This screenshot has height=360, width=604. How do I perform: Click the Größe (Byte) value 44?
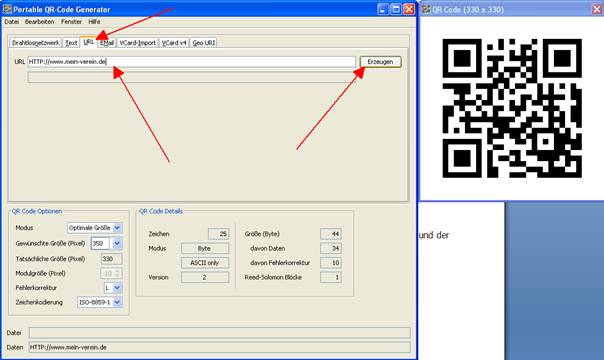tap(331, 234)
